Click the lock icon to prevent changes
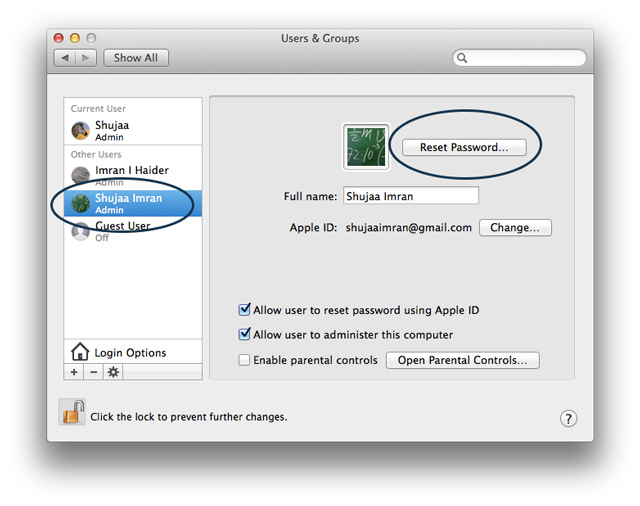This screenshot has width=640, height=506. [x=73, y=412]
